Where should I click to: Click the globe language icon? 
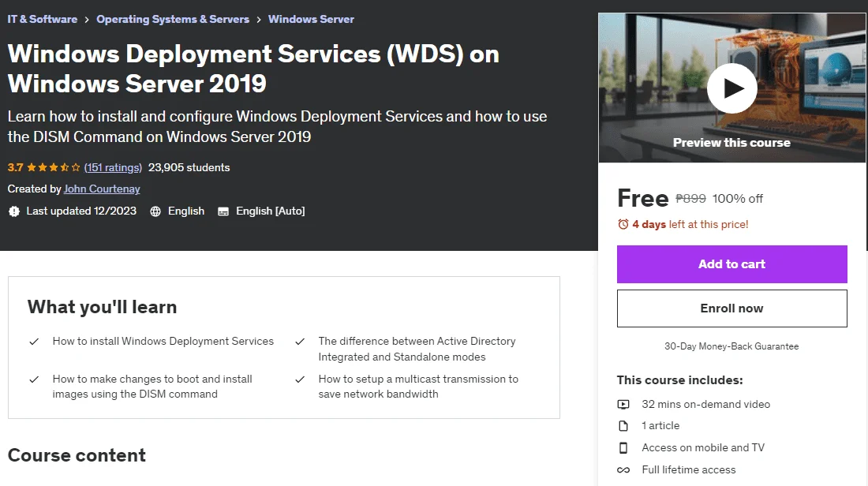tap(155, 211)
